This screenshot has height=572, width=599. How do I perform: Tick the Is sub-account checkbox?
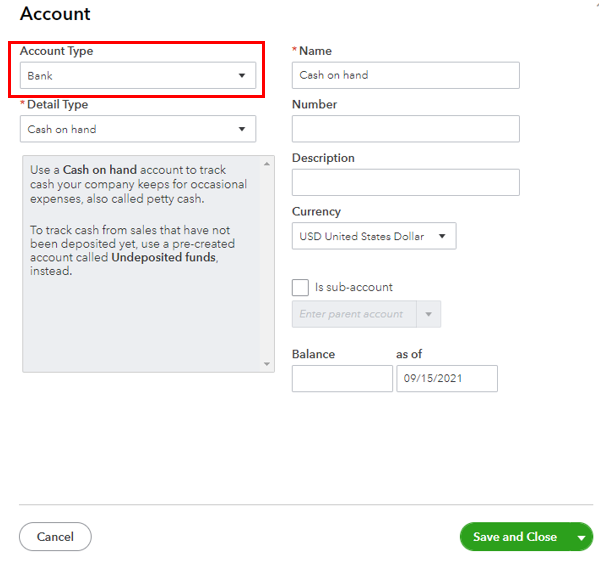tap(300, 287)
